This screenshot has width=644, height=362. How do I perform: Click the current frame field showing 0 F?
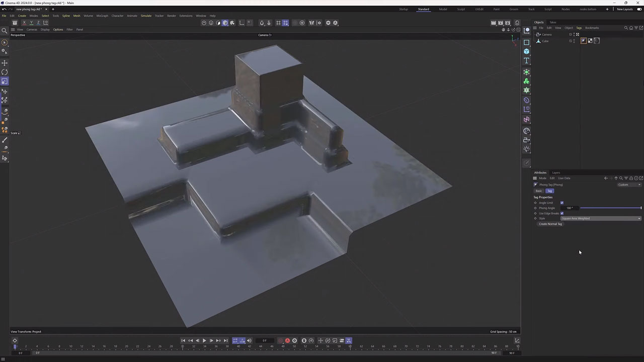tap(264, 340)
